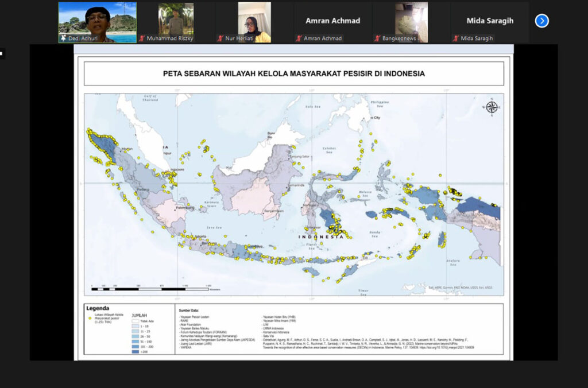Select the Mida Saragih participant tile
This screenshot has height=388, width=588.
(x=490, y=22)
